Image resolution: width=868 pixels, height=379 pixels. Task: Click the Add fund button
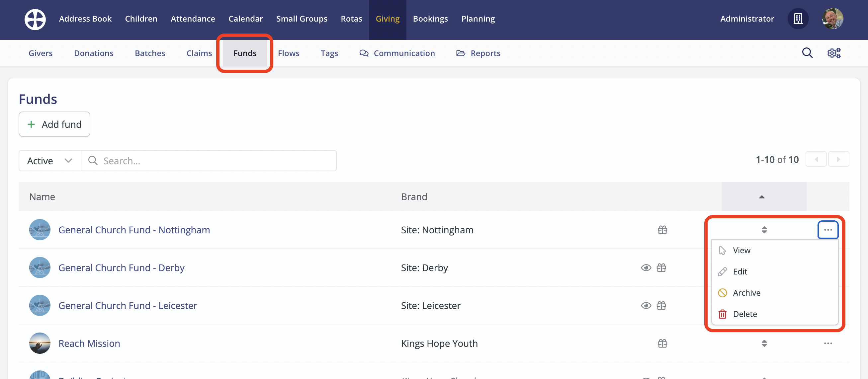tap(54, 124)
